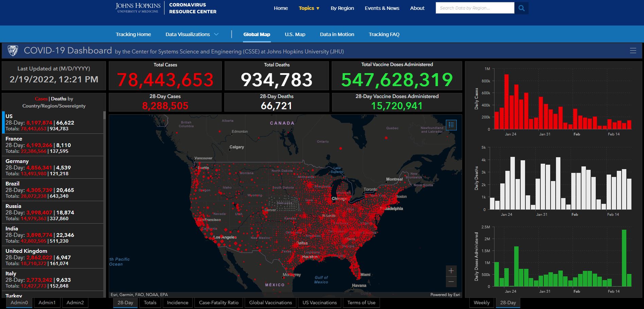The width and height of the screenshot is (644, 309).
Task: Open the Case-Fatality Ratio tab
Action: pos(219,303)
